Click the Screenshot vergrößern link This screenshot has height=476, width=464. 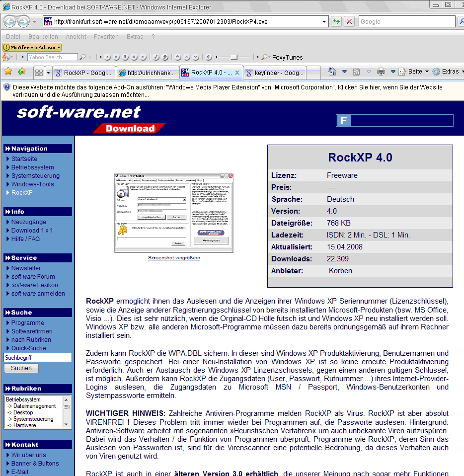point(174,258)
